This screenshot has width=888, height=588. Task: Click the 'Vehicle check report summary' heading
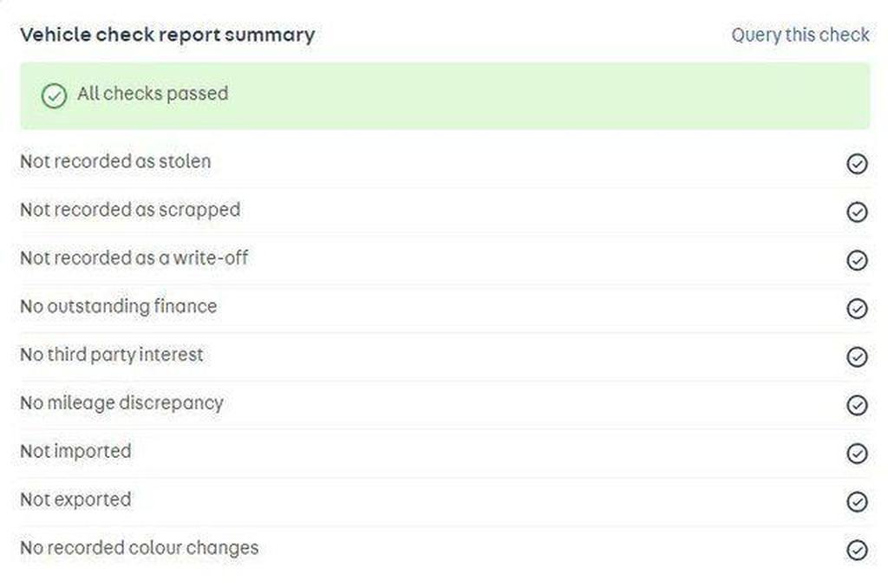point(167,35)
